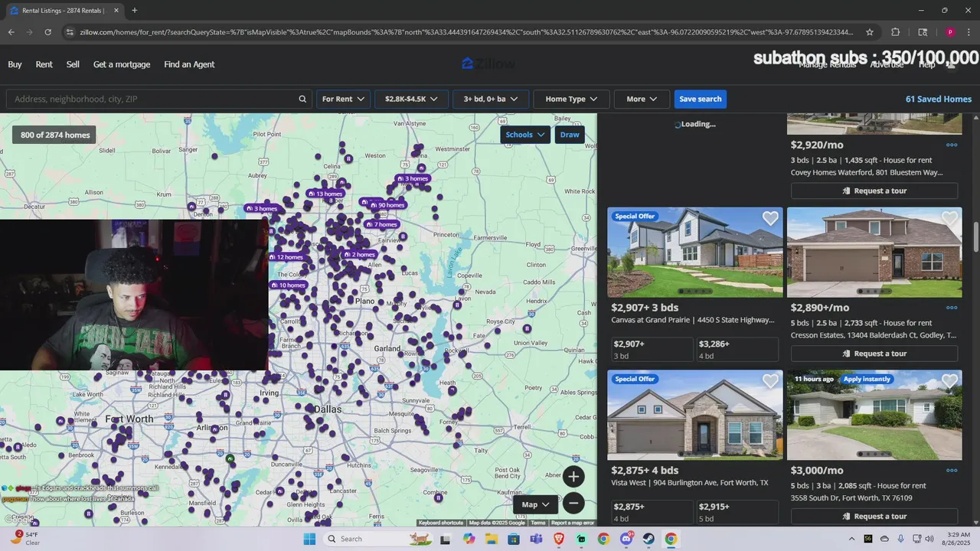Click the Windows taskbar Search box
This screenshot has width=980, height=551.
(379, 539)
